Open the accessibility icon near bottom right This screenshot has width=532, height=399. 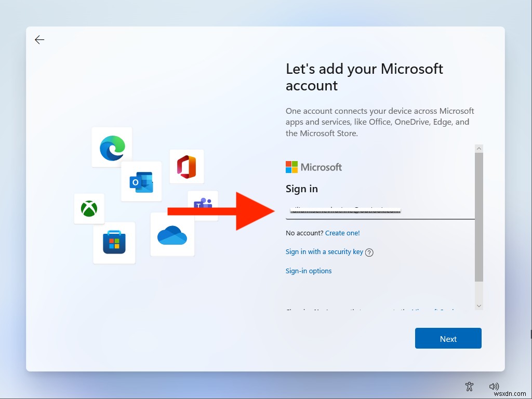(x=469, y=387)
